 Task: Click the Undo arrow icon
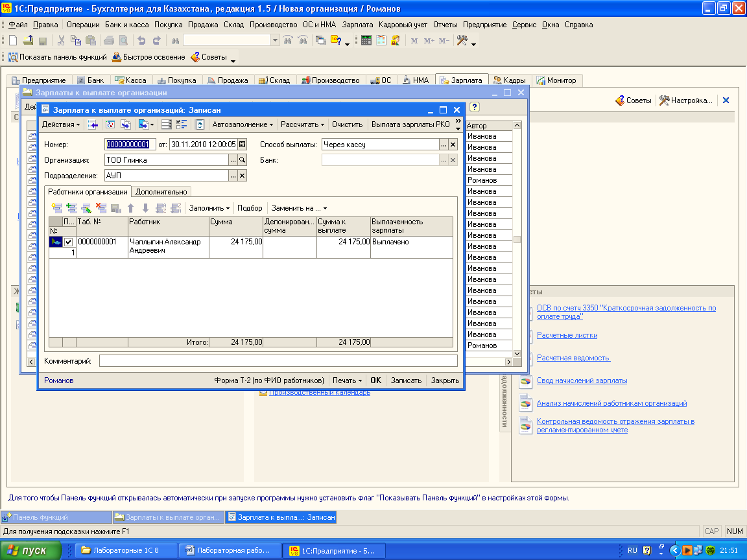click(141, 40)
